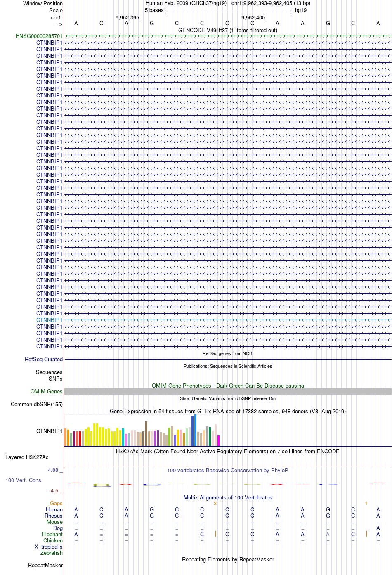392x575 pixels.
Task: Click the Chicken species label
Action: click(x=53, y=540)
